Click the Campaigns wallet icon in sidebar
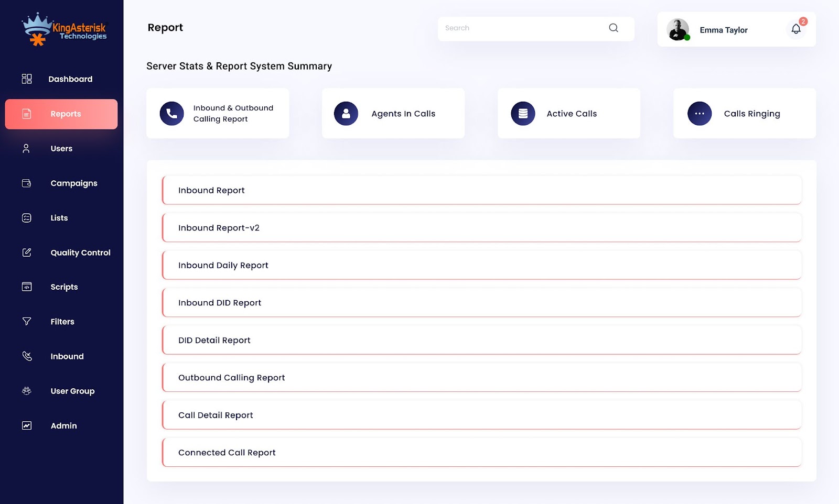839x504 pixels. pos(27,183)
